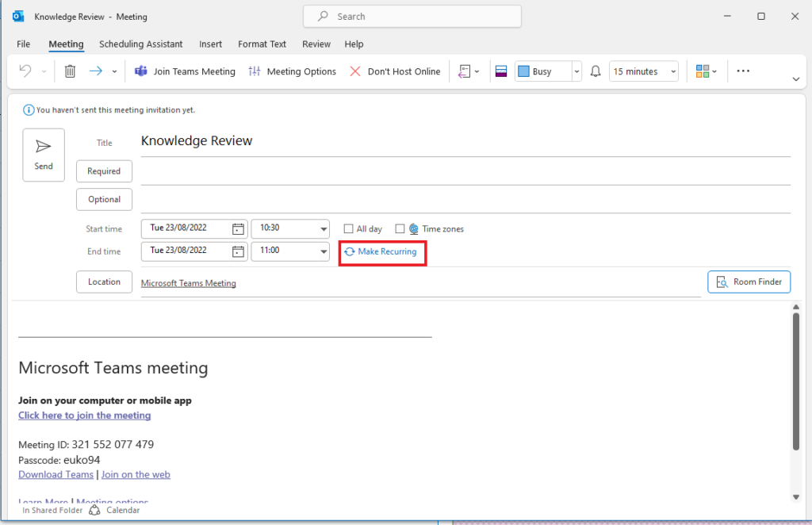Open the Insert tab
The width and height of the screenshot is (812, 525).
(x=210, y=44)
